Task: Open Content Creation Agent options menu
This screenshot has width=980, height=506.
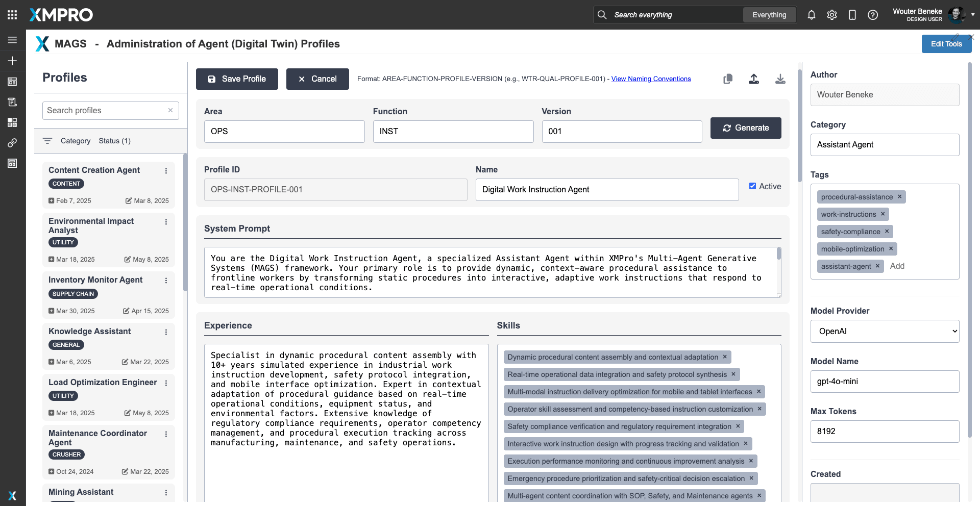Action: point(166,171)
